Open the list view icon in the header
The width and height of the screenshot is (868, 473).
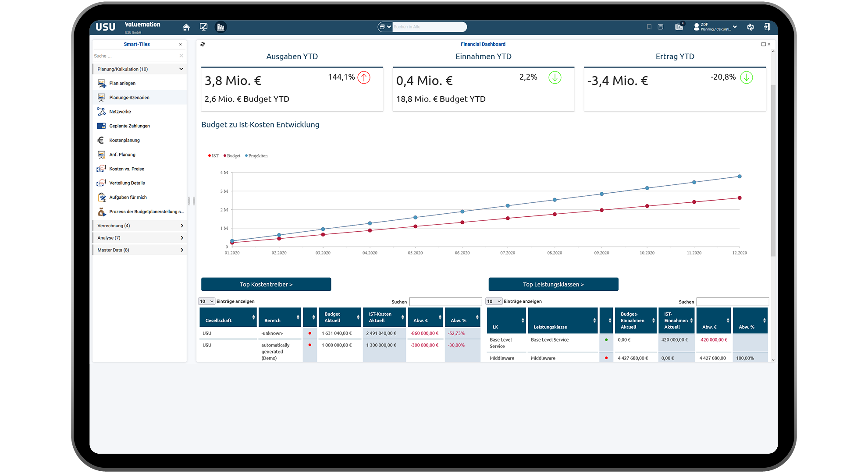click(660, 27)
